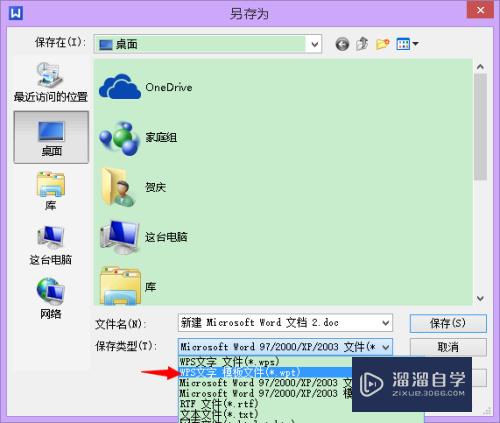Open the 贺庆 user folder
The image size is (500, 423).
[x=133, y=187]
